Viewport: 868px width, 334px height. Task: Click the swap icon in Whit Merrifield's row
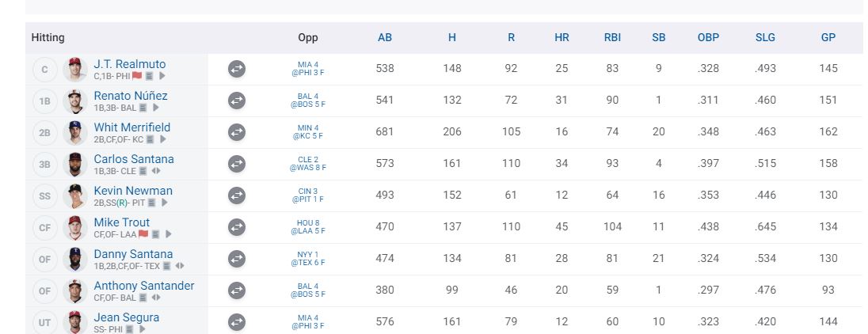[236, 133]
